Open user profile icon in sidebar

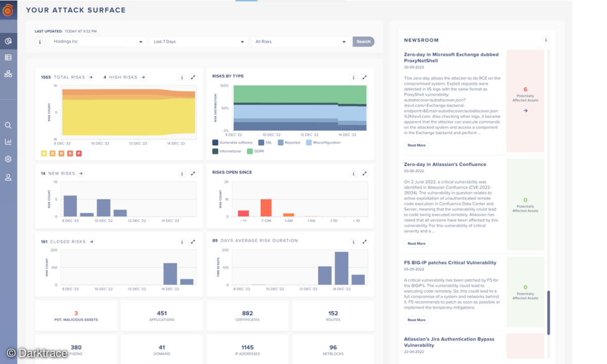click(x=8, y=177)
